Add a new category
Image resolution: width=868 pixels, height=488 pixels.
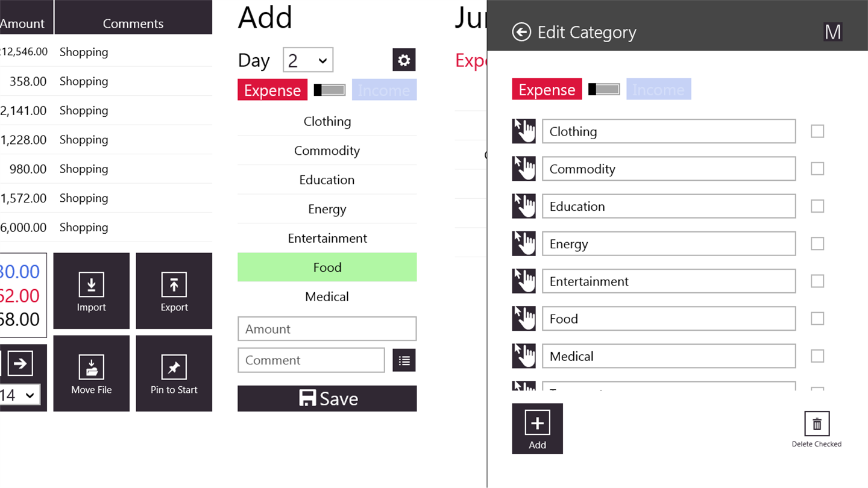click(537, 428)
